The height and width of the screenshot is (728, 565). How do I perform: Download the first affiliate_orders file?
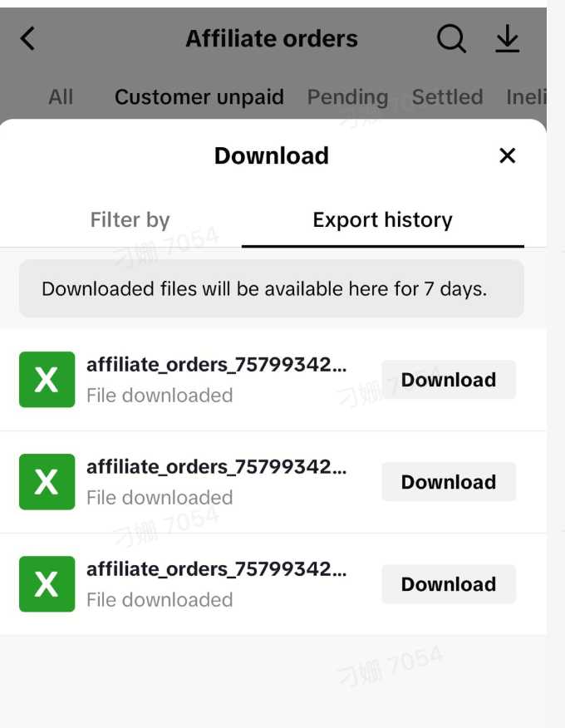coord(449,379)
